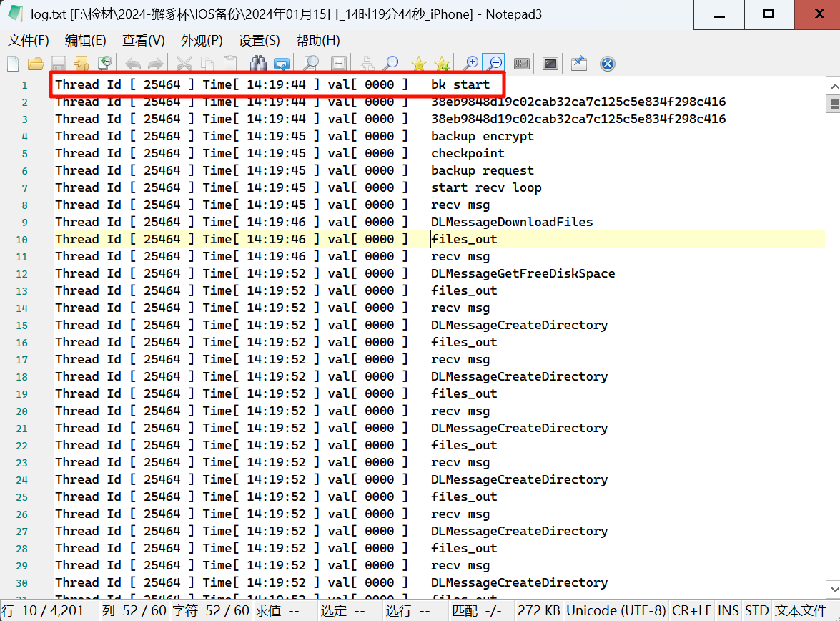Click the Zoom in magnifier icon
The width and height of the screenshot is (840, 621).
pyautogui.click(x=471, y=64)
